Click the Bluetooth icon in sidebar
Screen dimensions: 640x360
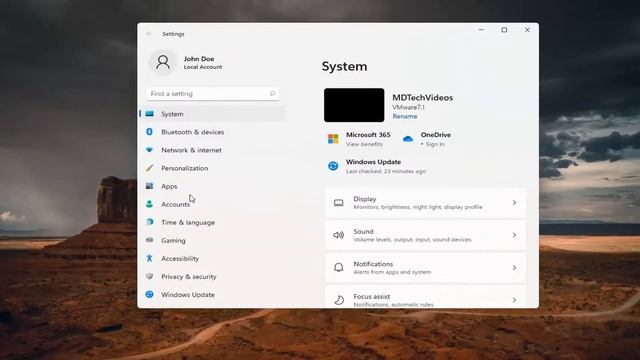[x=149, y=132]
